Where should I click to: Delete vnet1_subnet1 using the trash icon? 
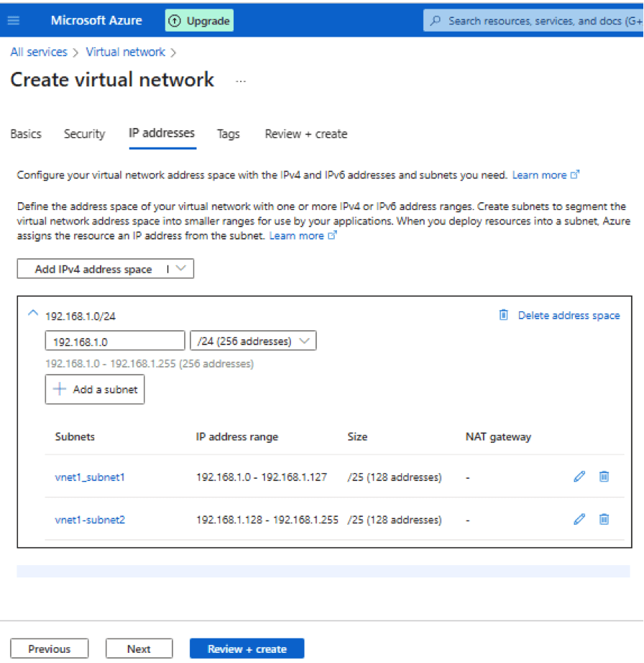(604, 476)
